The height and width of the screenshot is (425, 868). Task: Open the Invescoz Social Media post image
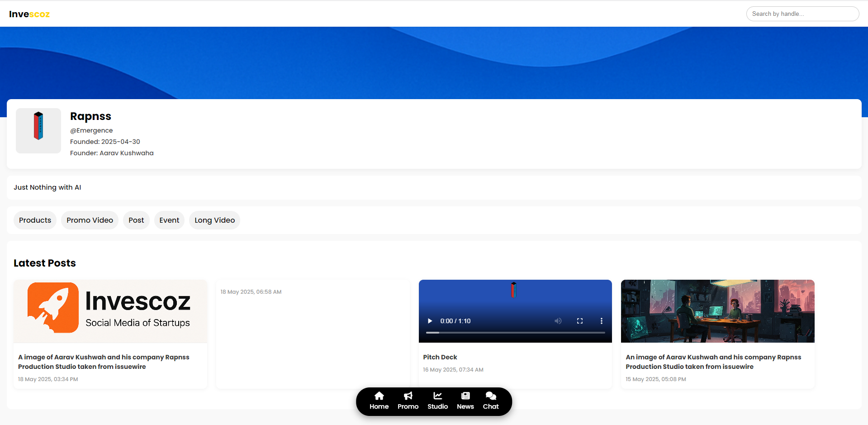point(110,311)
